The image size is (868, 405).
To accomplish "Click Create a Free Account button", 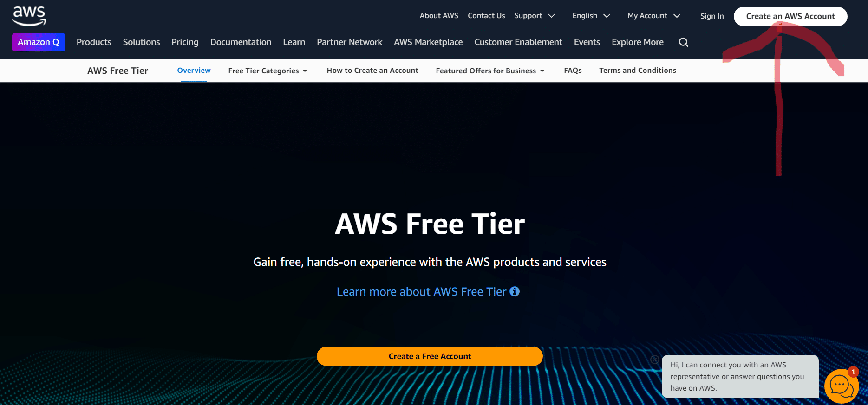I will tap(430, 356).
